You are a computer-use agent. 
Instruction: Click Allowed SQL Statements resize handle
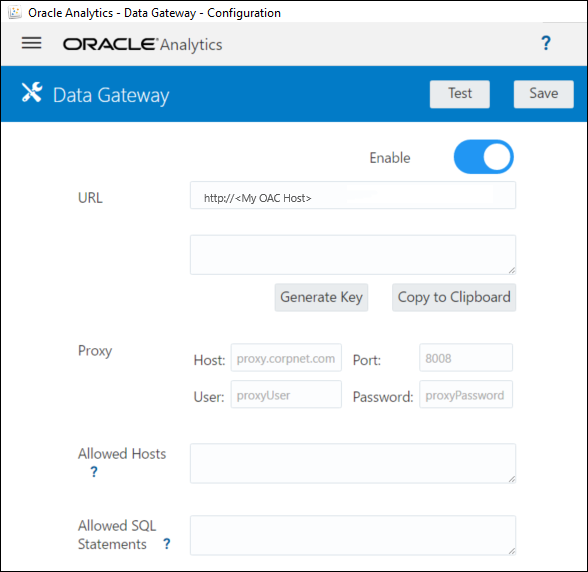pos(512,551)
